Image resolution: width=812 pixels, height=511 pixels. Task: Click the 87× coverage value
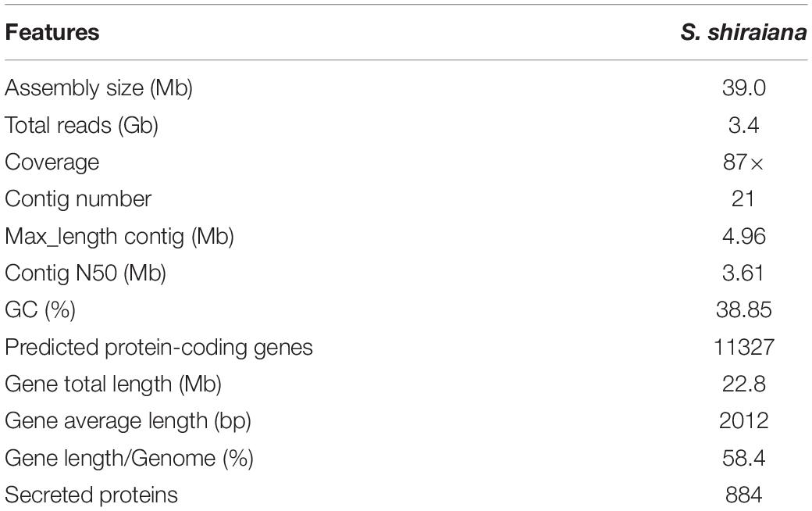(743, 163)
